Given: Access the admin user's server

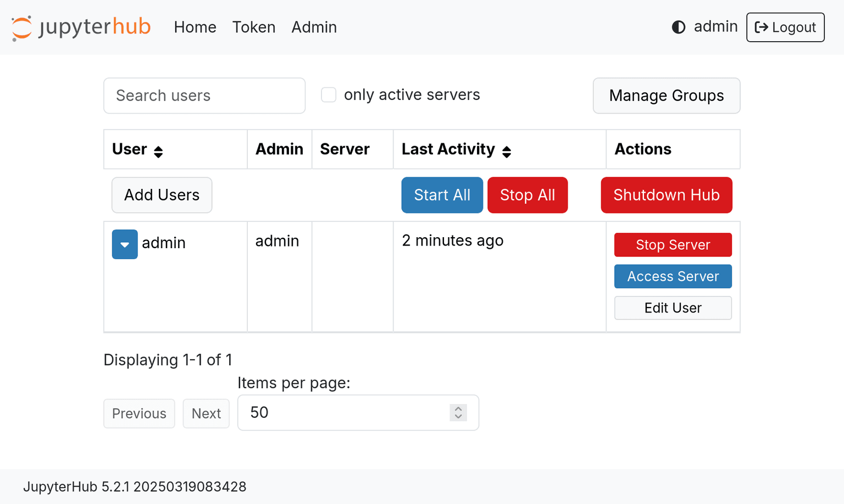Looking at the screenshot, I should (673, 276).
